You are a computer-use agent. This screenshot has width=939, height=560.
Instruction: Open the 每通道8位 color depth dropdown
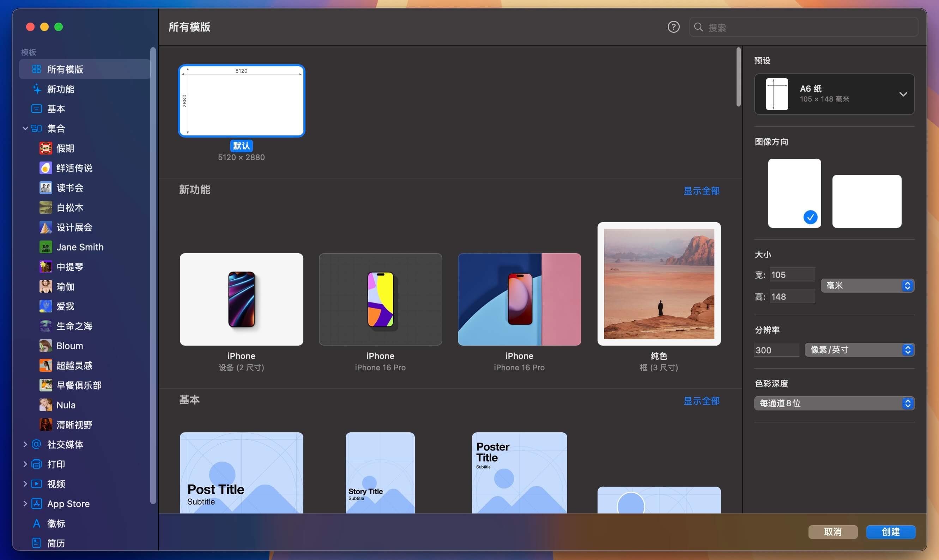(834, 403)
